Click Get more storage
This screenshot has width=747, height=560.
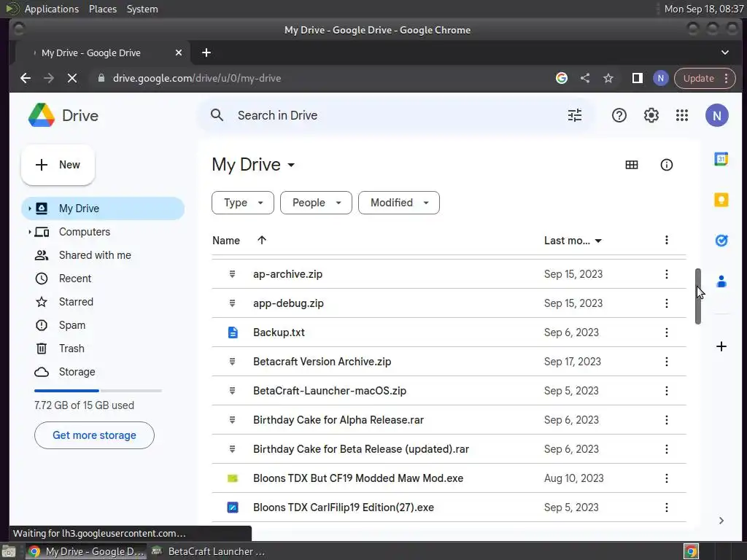[94, 435]
